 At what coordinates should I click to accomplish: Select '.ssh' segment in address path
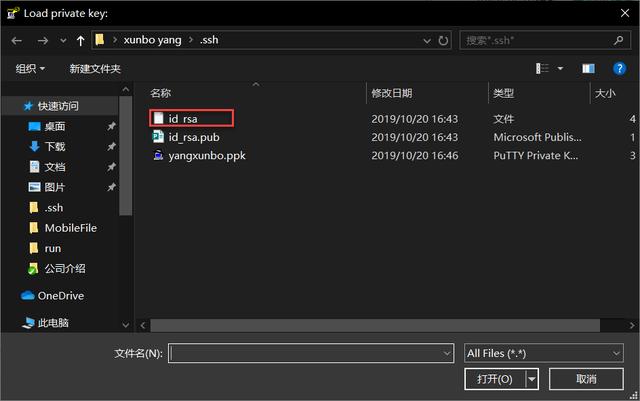coord(209,40)
